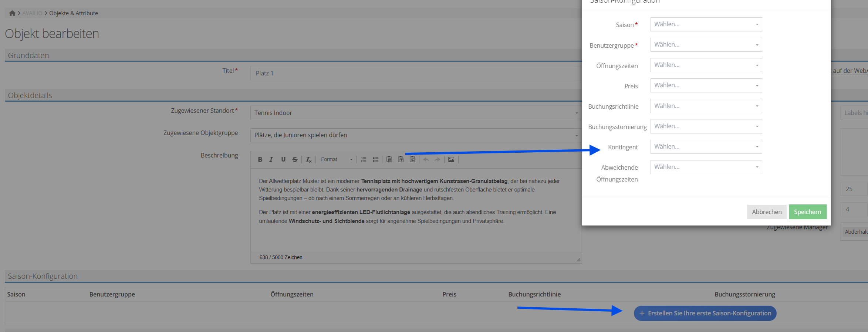868x332 pixels.
Task: Click the insert image icon
Action: (451, 159)
